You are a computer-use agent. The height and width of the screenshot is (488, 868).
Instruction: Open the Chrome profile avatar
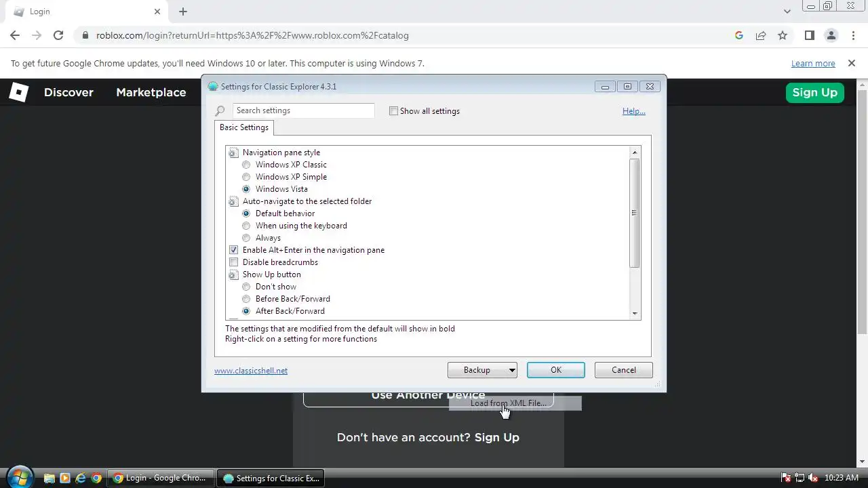point(831,35)
